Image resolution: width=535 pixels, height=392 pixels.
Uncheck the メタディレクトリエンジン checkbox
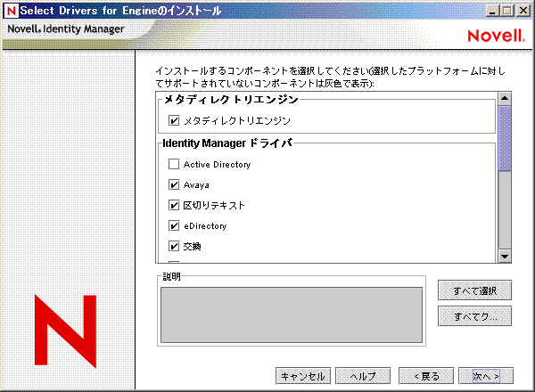(x=174, y=120)
